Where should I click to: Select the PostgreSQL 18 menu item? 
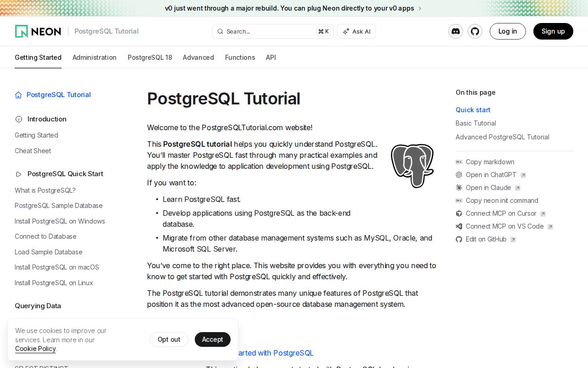(x=150, y=57)
